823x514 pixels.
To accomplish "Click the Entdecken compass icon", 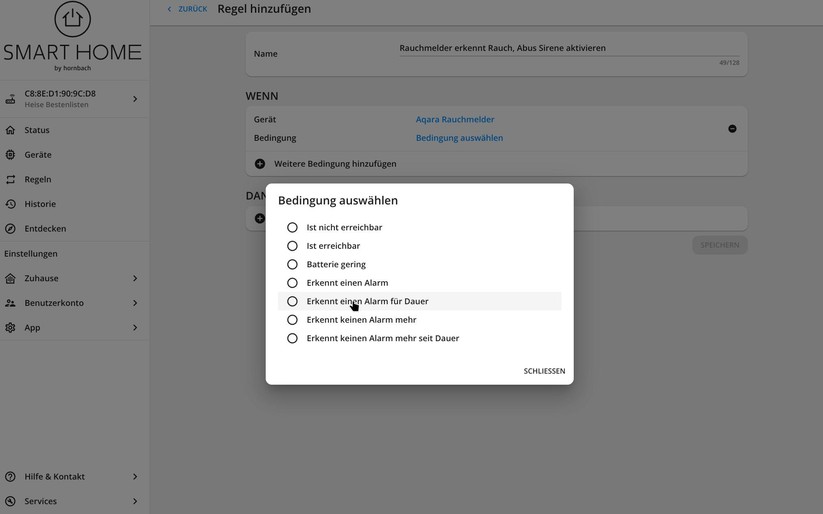I will pyautogui.click(x=11, y=229).
